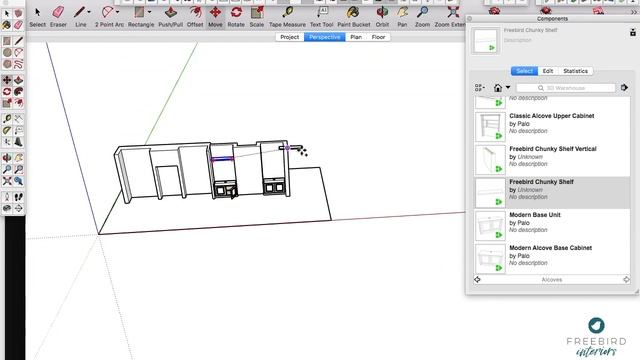Select the Follow Me tool in left palette
This screenshot has height=360, width=640.
18,91
